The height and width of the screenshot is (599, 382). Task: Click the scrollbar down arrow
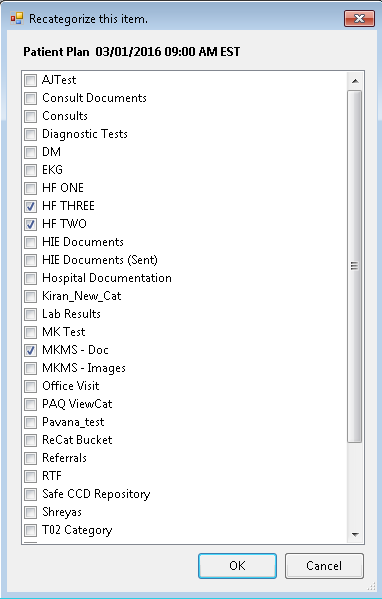355,534
